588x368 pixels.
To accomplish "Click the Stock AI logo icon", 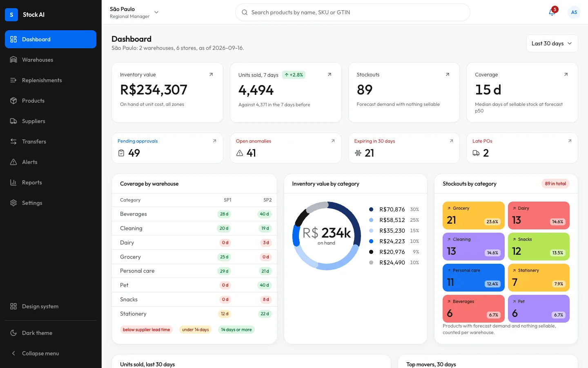I will pyautogui.click(x=11, y=15).
